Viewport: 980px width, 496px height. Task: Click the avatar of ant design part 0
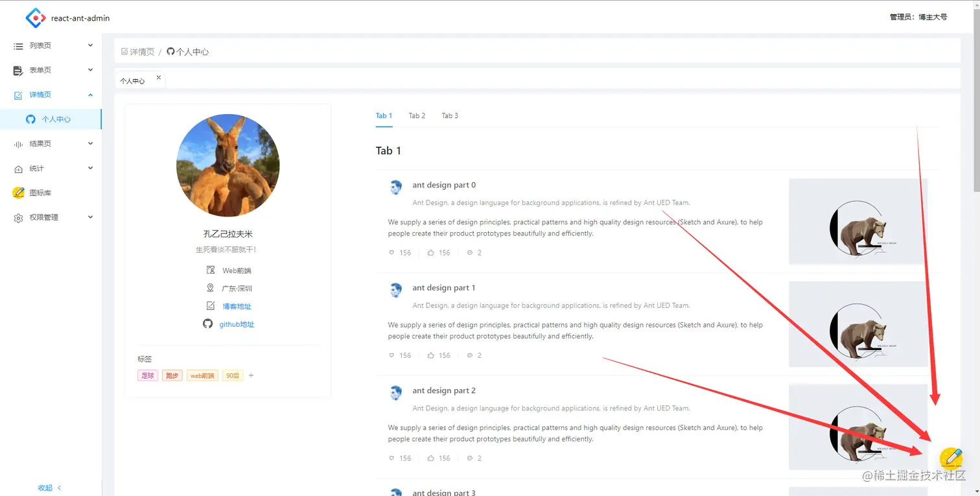pos(396,187)
